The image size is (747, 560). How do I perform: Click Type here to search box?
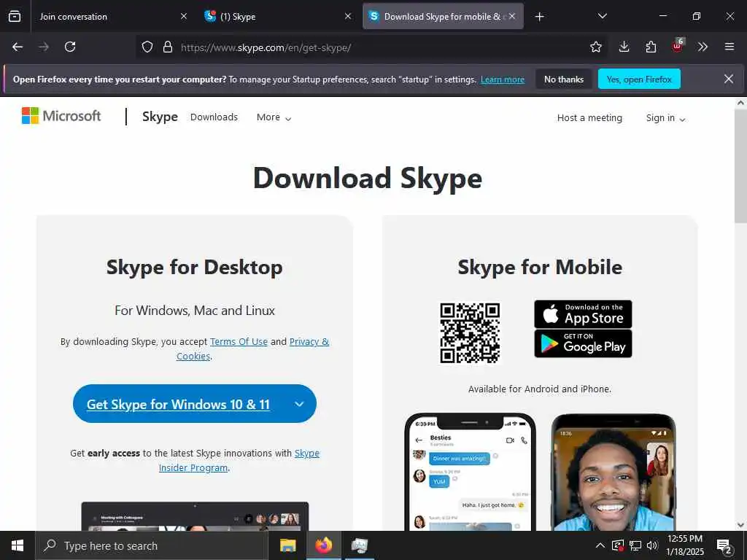152,545
